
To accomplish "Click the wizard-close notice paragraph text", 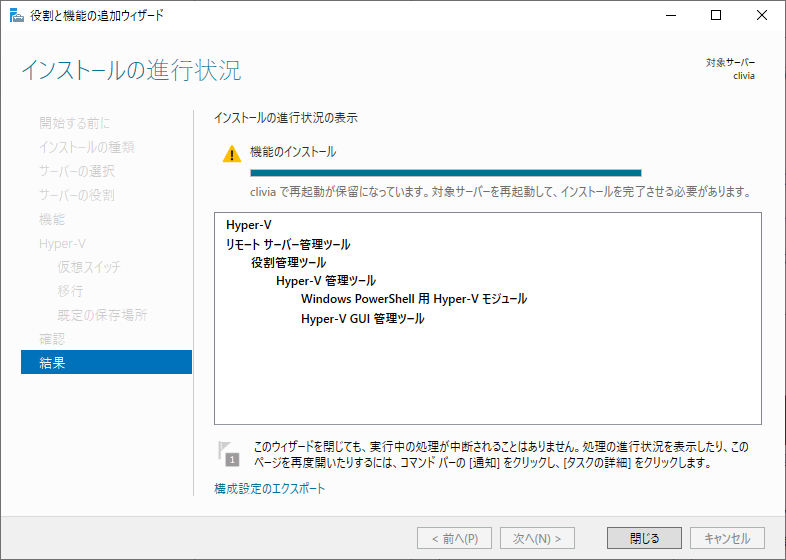I will (501, 454).
